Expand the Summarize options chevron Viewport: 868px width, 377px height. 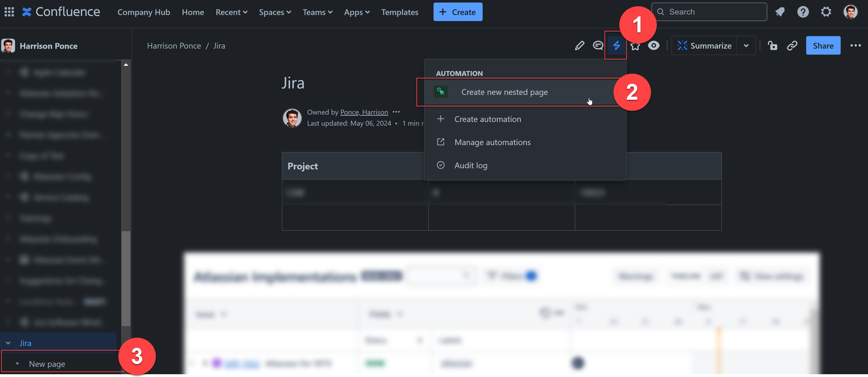(x=746, y=45)
